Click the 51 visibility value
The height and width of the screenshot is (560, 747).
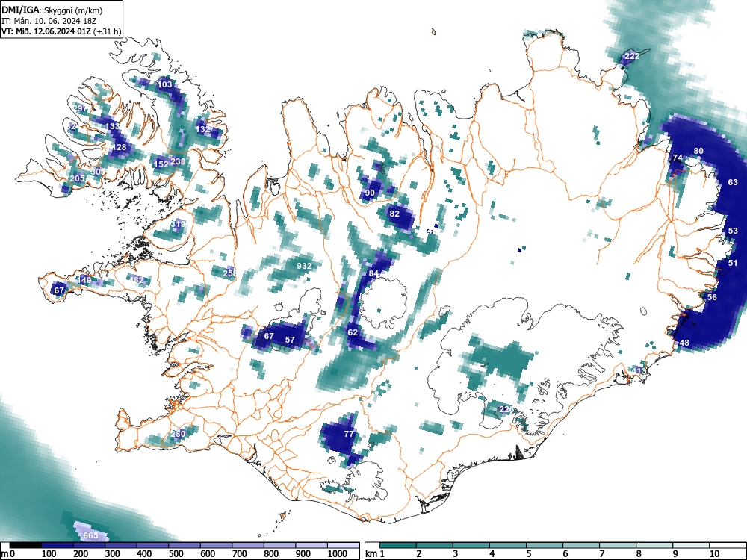tap(733, 262)
